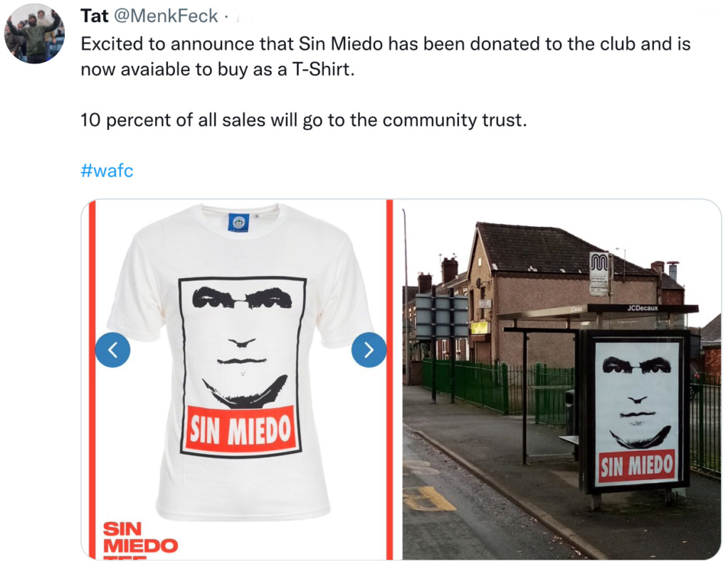728x564 pixels.
Task: Click the JCDecaux sign on the bus shelter roof
Action: tap(642, 308)
